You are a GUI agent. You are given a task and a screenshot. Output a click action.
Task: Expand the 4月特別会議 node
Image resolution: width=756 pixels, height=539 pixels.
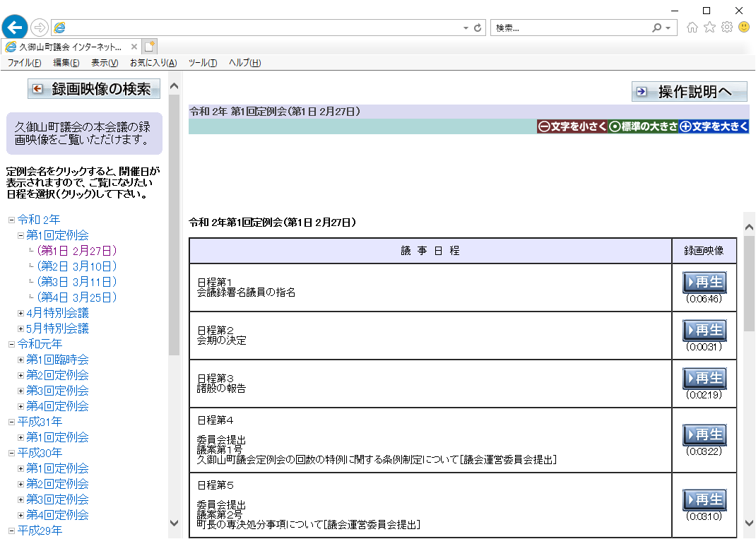pyautogui.click(x=20, y=314)
